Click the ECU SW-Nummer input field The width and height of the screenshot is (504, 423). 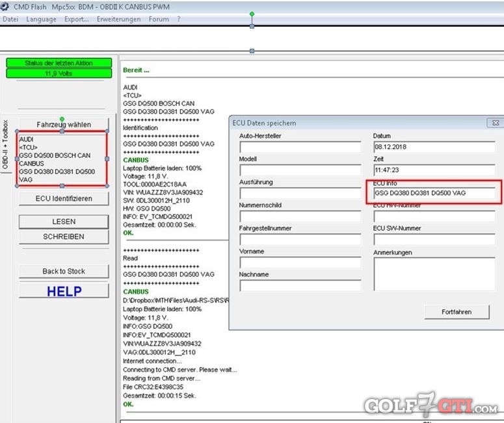(434, 239)
